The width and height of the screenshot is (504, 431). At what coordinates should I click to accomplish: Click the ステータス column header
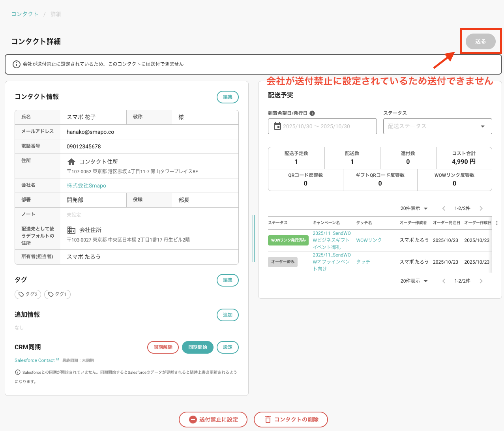pyautogui.click(x=278, y=223)
